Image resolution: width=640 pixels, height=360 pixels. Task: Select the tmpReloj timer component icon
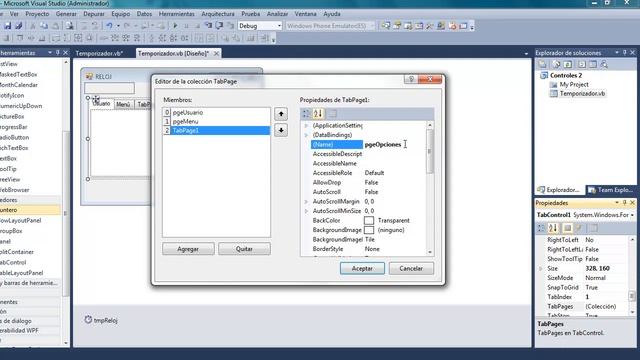tap(88, 320)
